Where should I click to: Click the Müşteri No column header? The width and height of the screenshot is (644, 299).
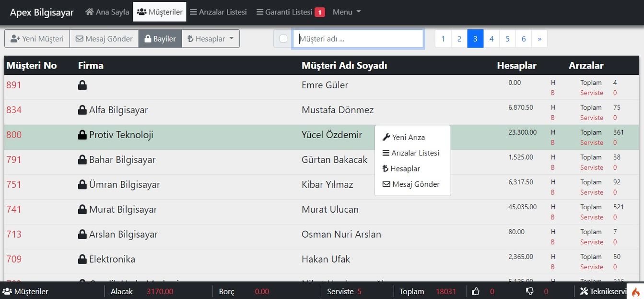click(32, 66)
